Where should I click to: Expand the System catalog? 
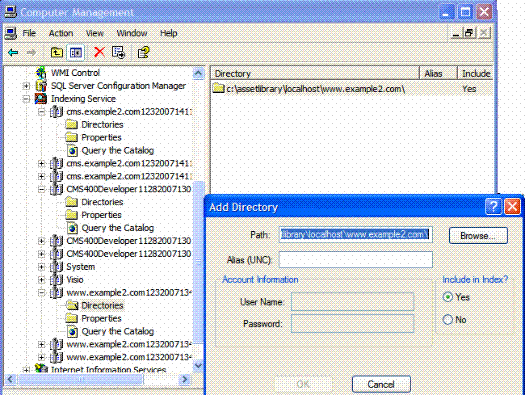pos(42,267)
